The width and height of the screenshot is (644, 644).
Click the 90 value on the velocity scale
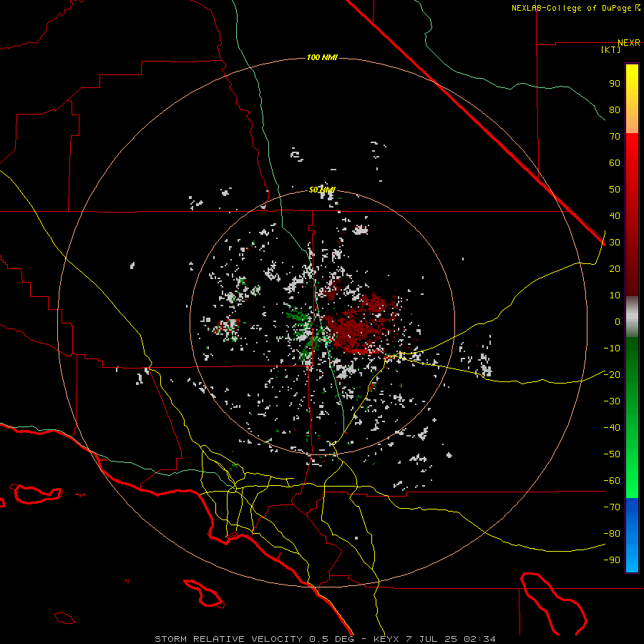pos(615,84)
